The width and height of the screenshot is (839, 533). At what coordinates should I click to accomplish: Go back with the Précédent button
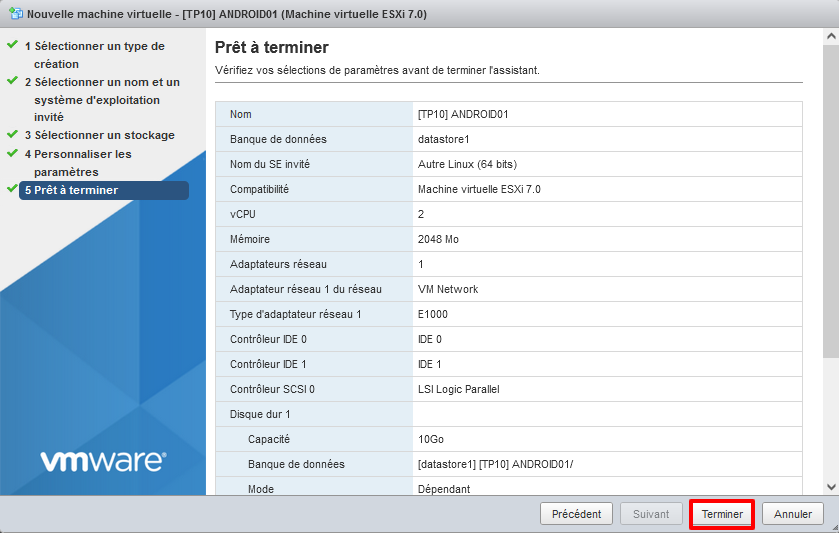[x=576, y=514]
